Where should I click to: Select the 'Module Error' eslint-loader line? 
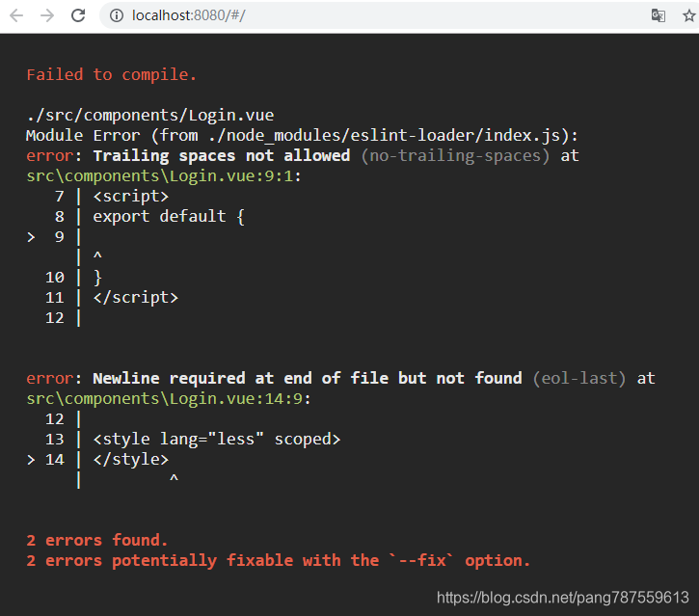coord(302,135)
